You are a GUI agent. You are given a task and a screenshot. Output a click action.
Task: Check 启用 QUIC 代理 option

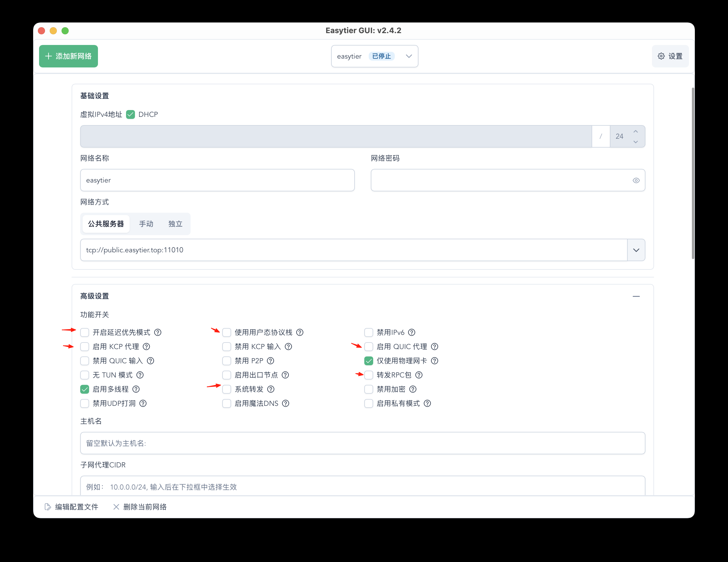(x=369, y=346)
